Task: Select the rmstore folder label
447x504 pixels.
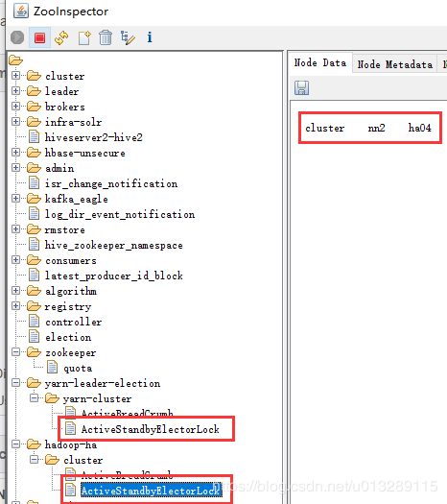Action: [x=65, y=230]
